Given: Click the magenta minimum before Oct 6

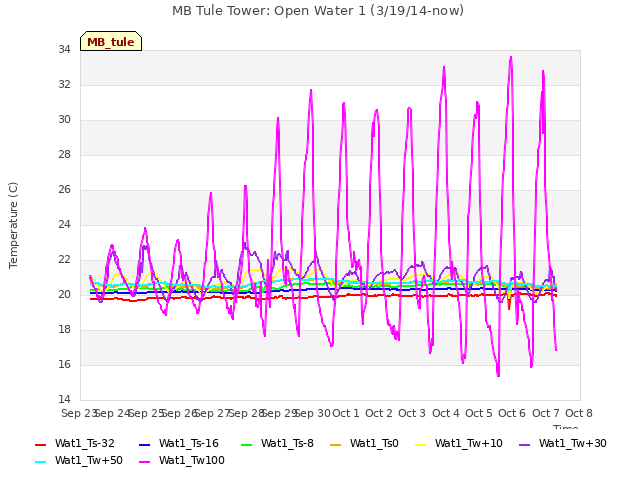Looking at the screenshot, I should pos(498,375).
